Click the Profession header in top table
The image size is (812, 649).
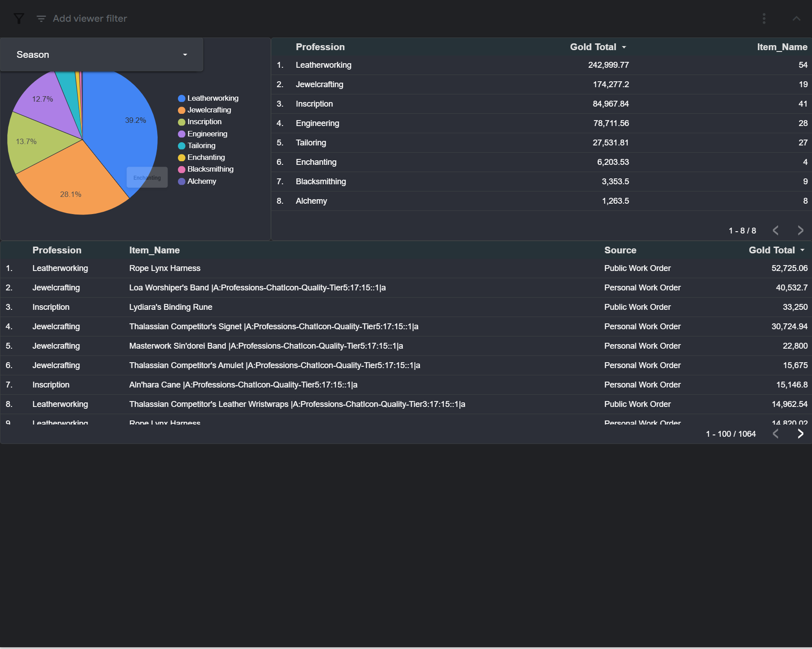tap(320, 47)
